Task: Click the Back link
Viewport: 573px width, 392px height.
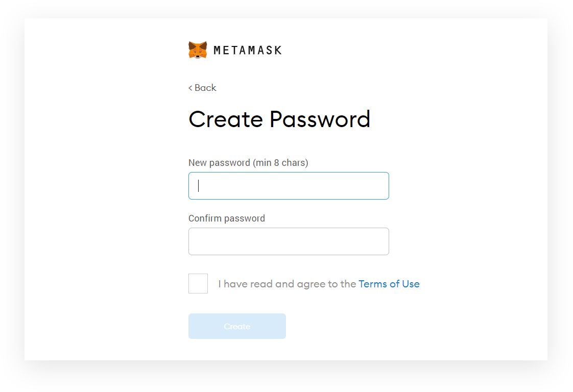Action: [202, 88]
